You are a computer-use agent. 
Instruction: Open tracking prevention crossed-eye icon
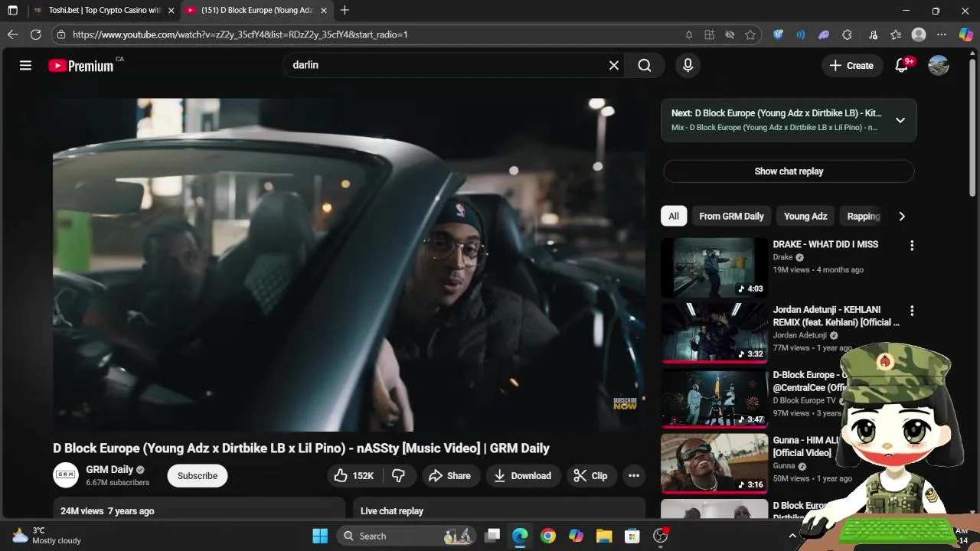pyautogui.click(x=730, y=34)
